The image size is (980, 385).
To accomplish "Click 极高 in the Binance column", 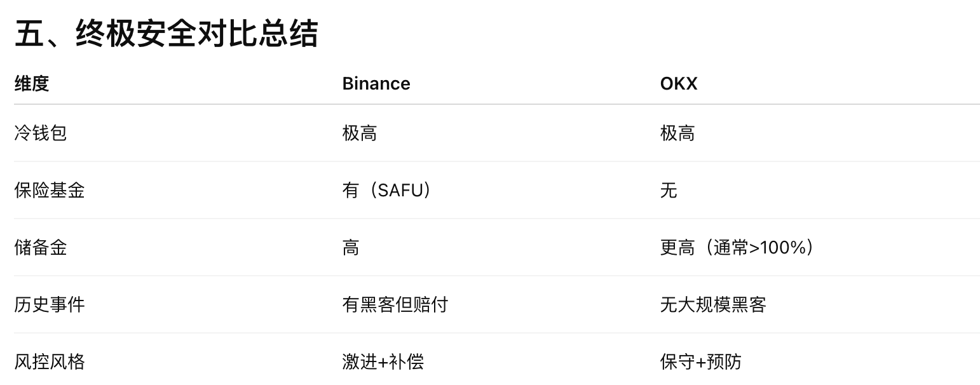I will (359, 133).
